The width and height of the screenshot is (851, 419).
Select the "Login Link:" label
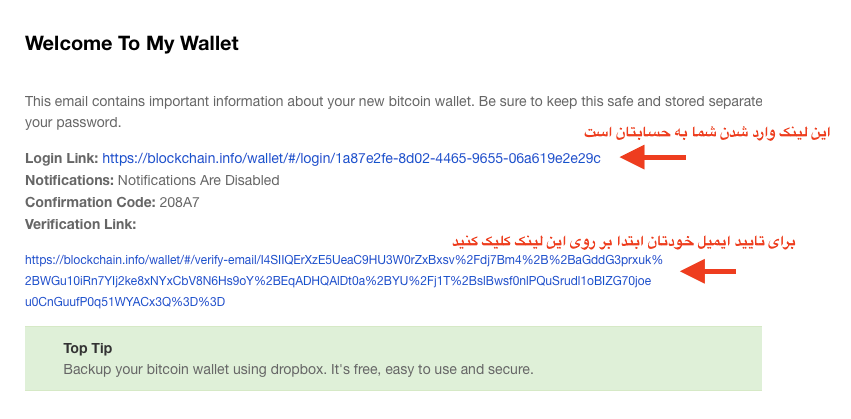62,158
